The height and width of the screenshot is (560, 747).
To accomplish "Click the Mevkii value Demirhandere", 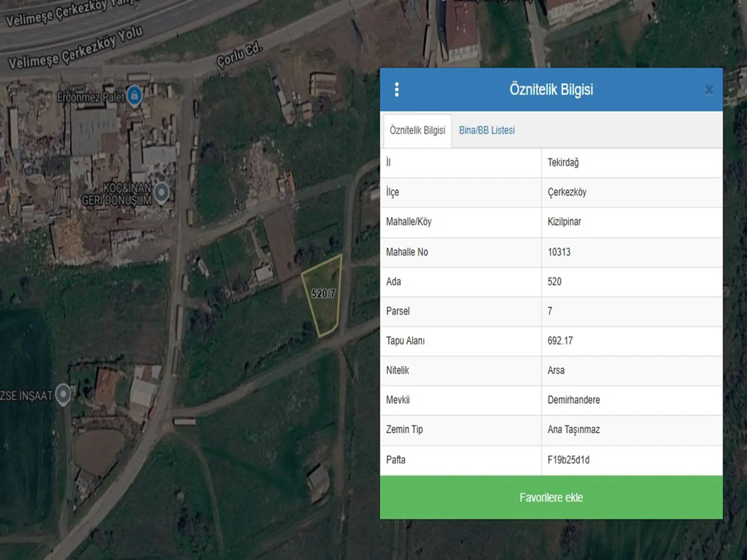I will click(574, 400).
